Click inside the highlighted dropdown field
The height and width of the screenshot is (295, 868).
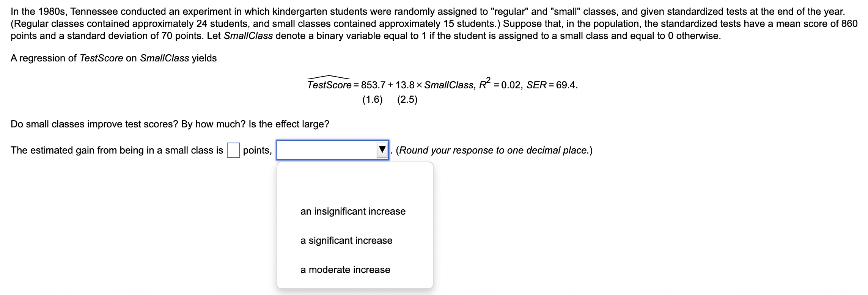tap(326, 150)
